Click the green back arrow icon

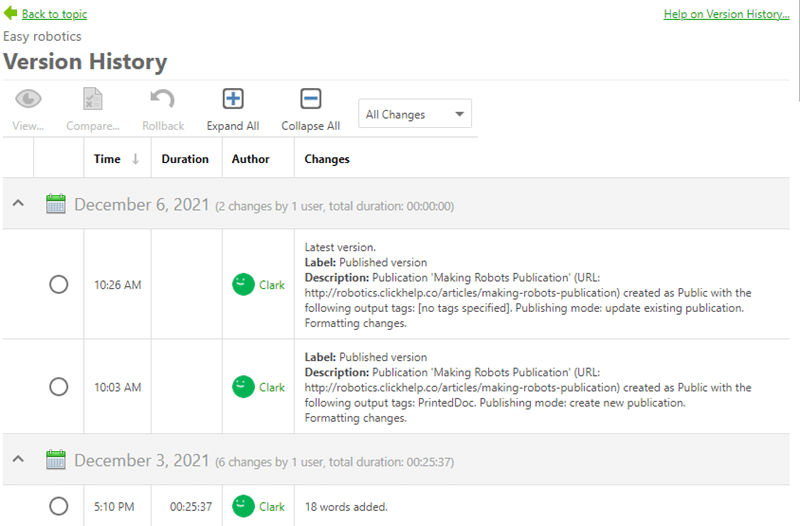click(x=10, y=13)
